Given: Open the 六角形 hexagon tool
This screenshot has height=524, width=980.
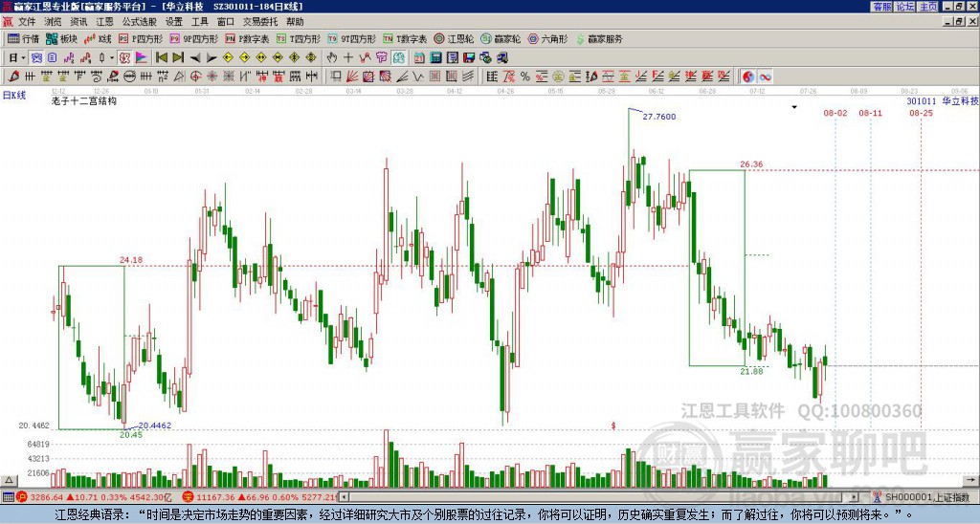Looking at the screenshot, I should tap(547, 38).
